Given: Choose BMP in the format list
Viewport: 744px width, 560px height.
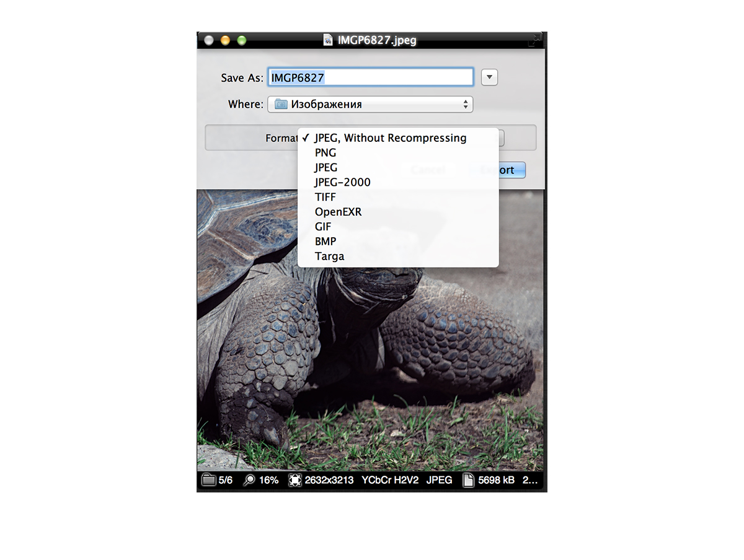Looking at the screenshot, I should click(x=398, y=242).
